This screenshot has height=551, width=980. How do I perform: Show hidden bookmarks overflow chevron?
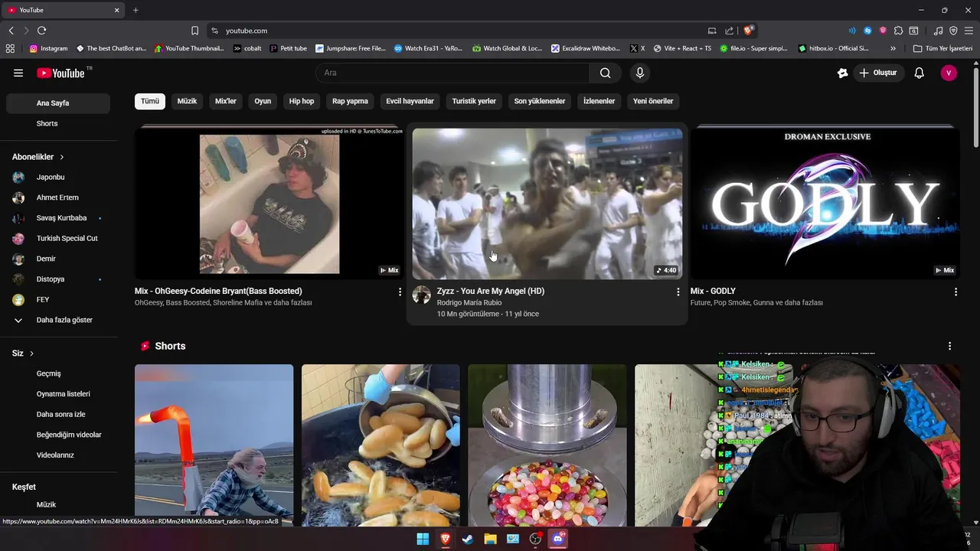[893, 48]
